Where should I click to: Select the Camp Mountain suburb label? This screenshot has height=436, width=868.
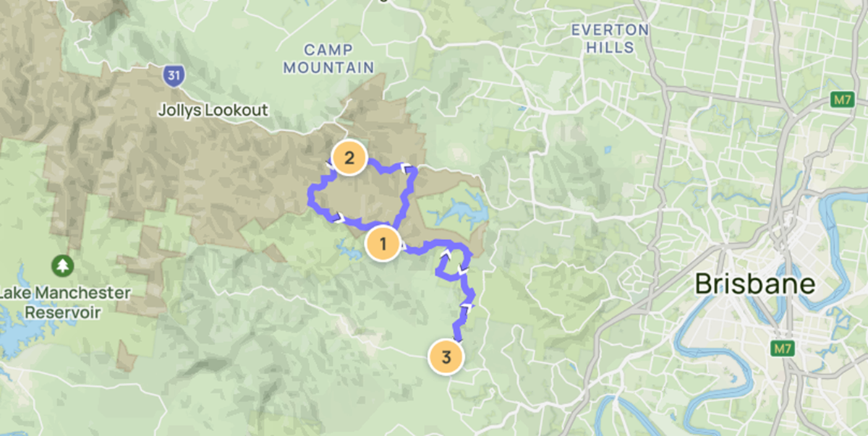[x=329, y=59]
